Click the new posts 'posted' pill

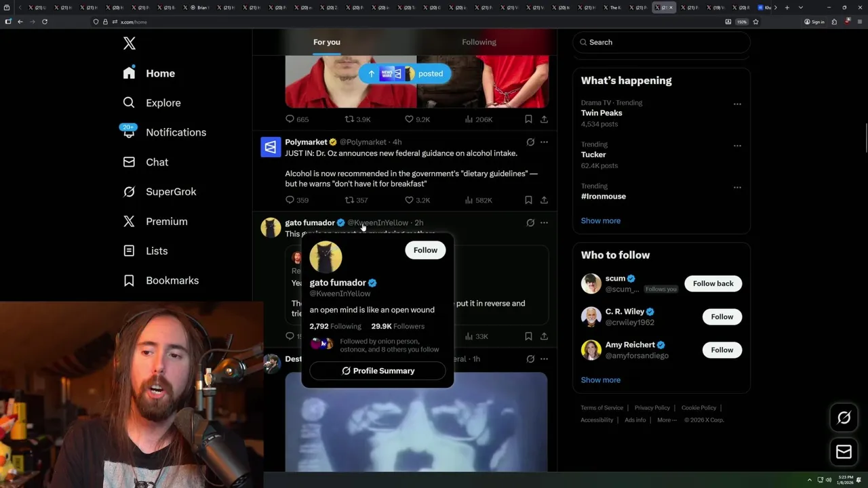click(x=405, y=74)
